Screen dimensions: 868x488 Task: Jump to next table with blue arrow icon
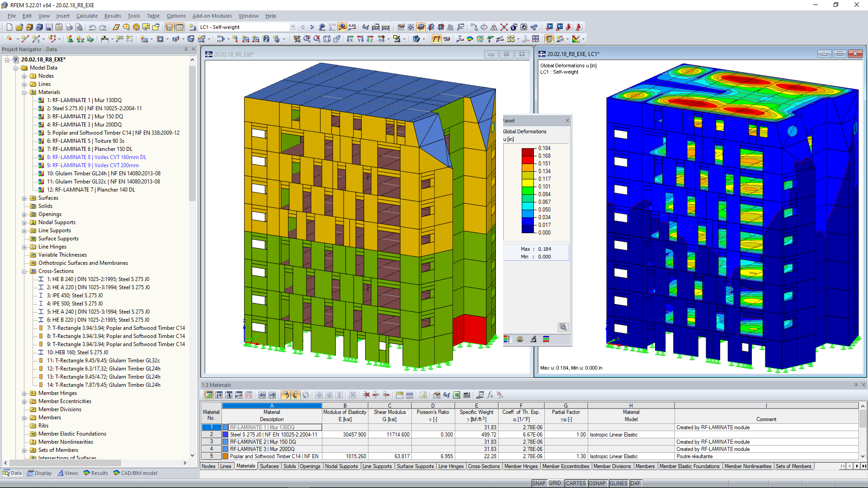coord(273,395)
